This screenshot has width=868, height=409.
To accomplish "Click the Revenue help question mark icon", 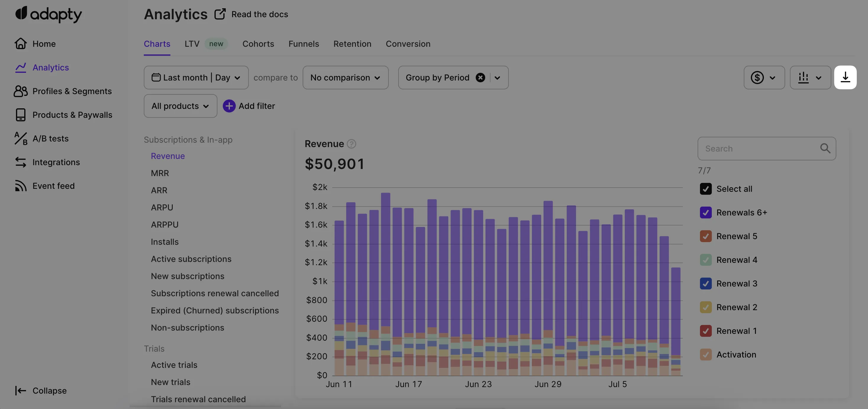I will tap(351, 144).
